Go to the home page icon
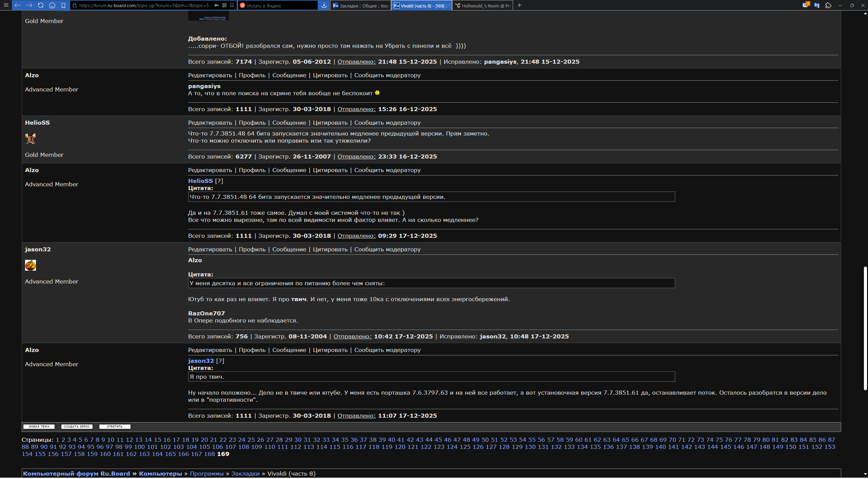 (x=52, y=5)
